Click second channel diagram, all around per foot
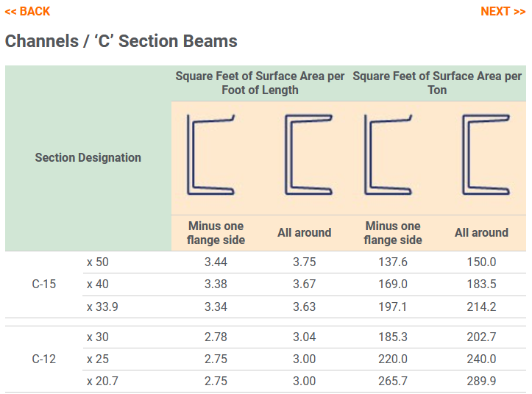This screenshot has height=394, width=532. [304, 155]
